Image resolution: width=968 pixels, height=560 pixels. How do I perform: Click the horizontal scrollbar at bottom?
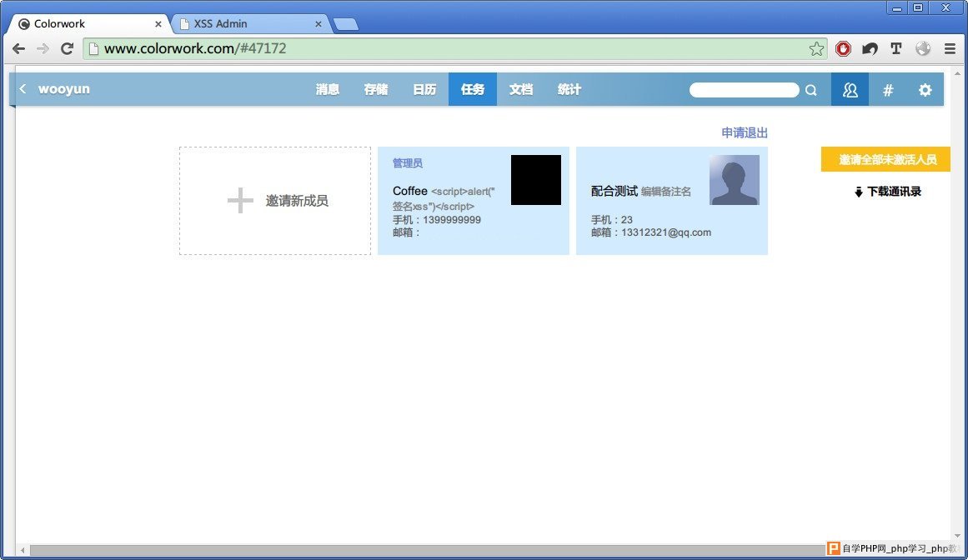(x=426, y=550)
